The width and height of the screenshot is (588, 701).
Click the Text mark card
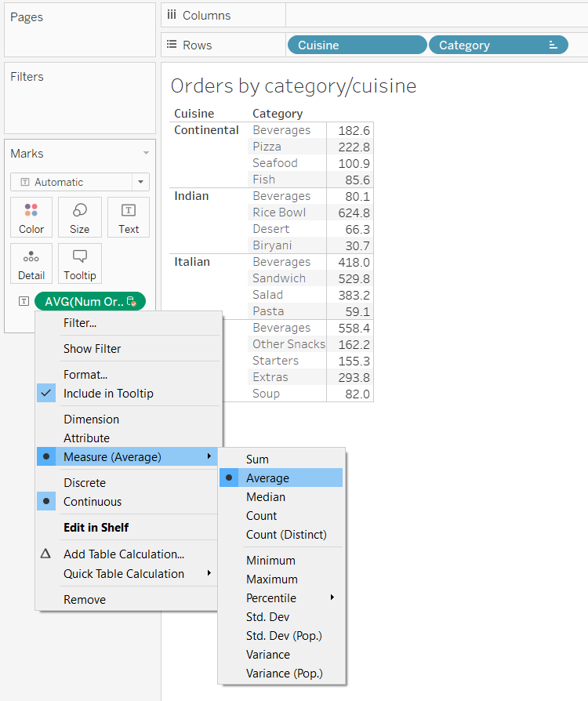[129, 217]
